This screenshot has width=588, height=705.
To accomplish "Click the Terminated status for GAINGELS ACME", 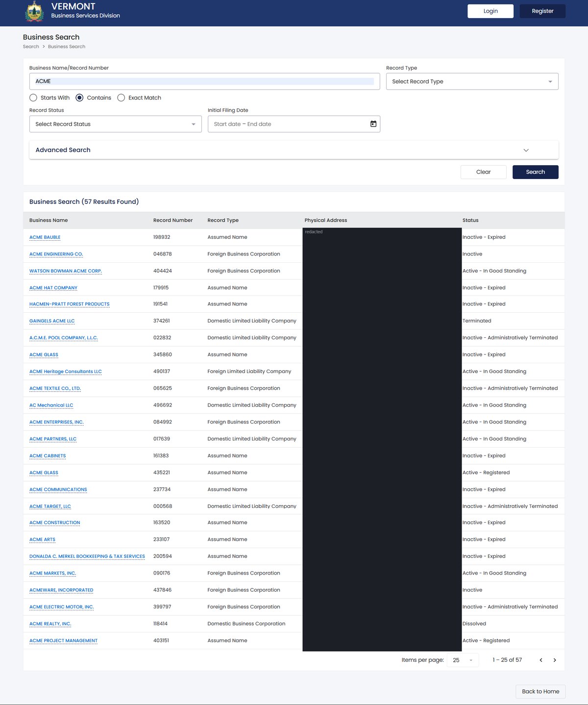I will click(477, 321).
